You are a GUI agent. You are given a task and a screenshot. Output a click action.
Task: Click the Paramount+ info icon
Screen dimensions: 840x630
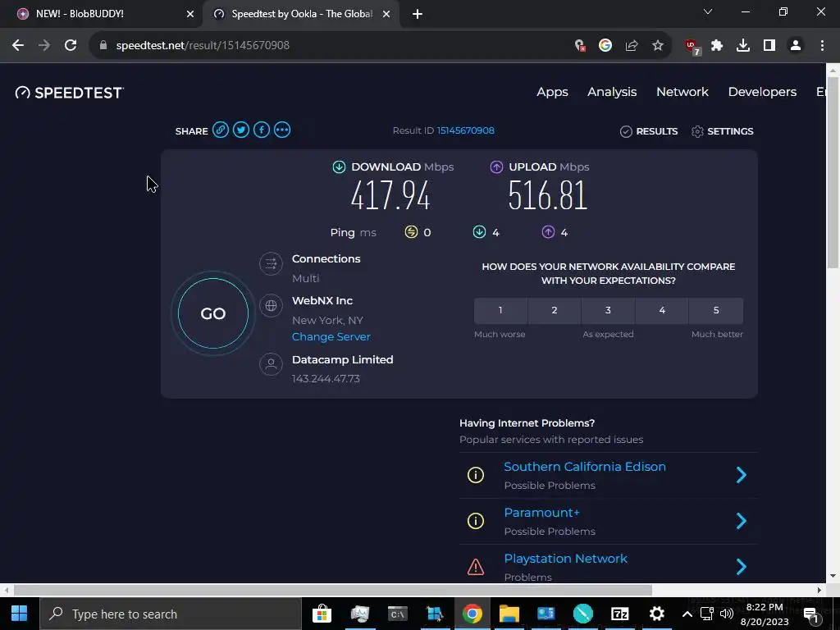point(476,521)
